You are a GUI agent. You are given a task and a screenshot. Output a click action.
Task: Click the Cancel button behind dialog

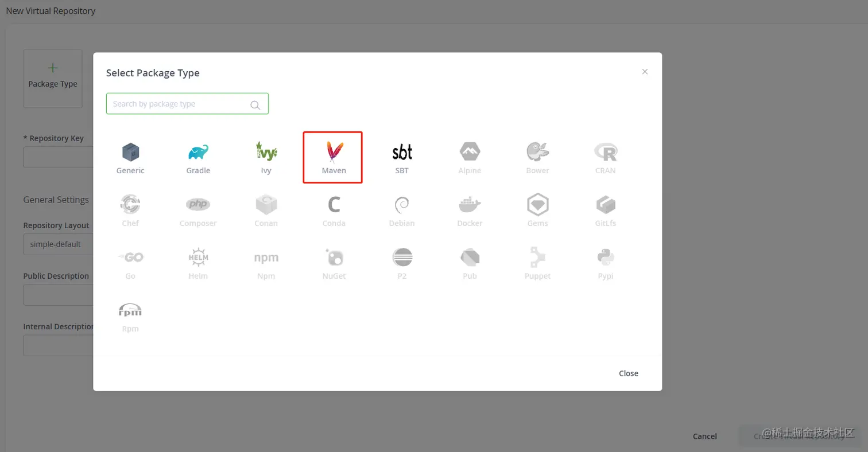pyautogui.click(x=704, y=436)
